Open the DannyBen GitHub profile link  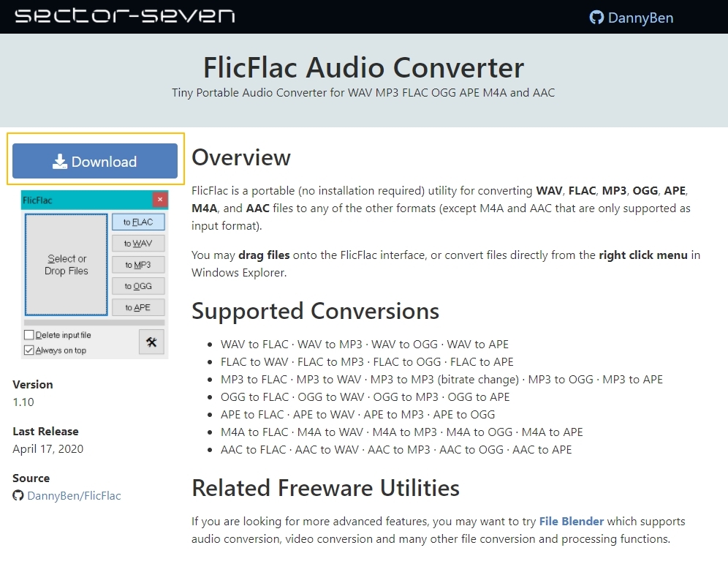[632, 18]
